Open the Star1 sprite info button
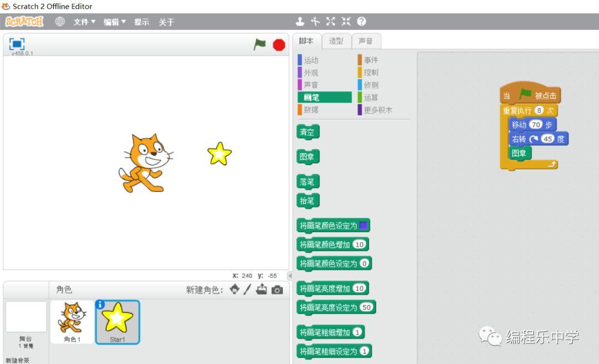The height and width of the screenshot is (364, 599). click(100, 304)
